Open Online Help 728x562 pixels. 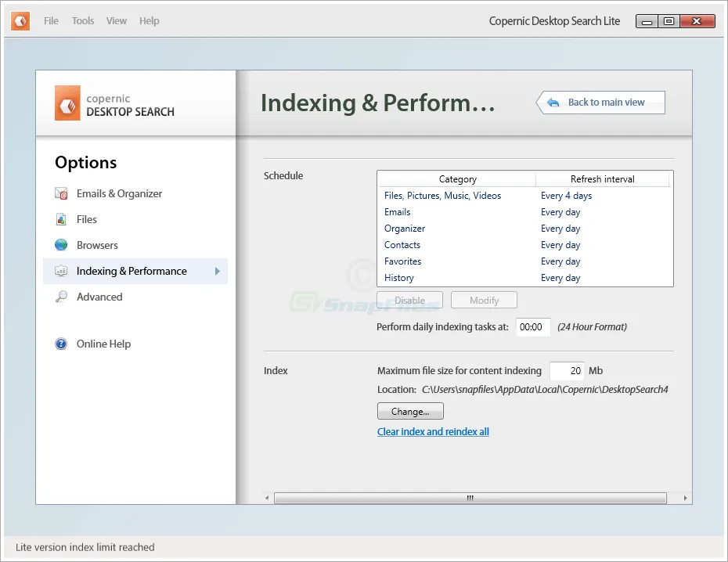click(x=103, y=344)
